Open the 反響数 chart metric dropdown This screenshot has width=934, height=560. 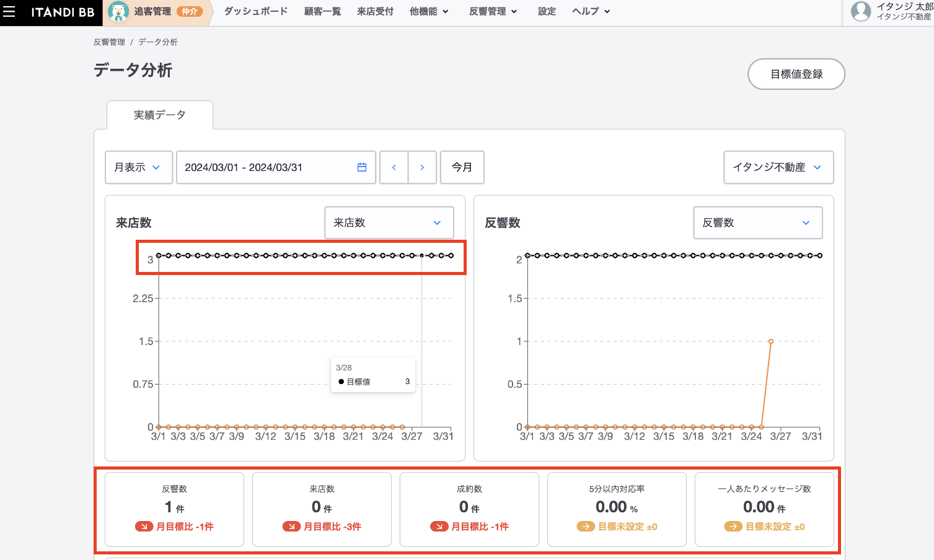(758, 222)
